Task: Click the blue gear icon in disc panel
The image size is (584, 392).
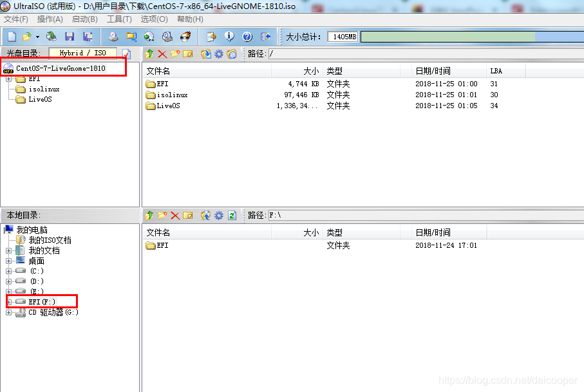Action: (x=219, y=54)
